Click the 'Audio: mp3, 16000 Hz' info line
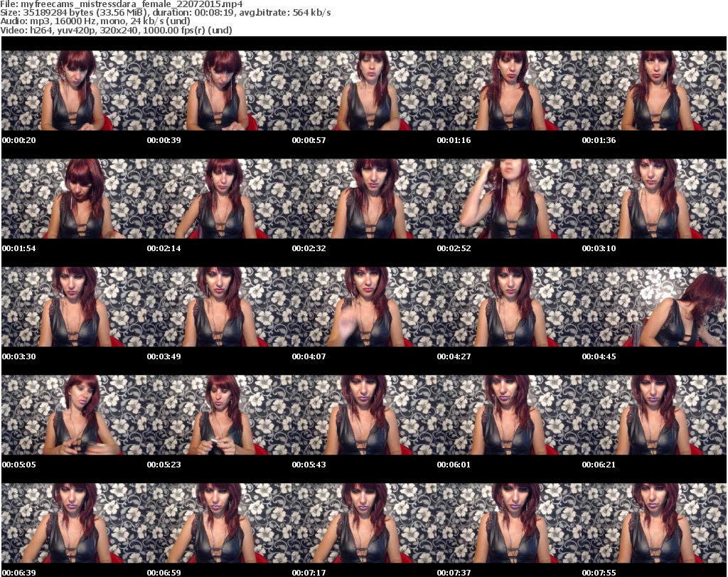Screen dimensions: 728x577 (x=95, y=21)
